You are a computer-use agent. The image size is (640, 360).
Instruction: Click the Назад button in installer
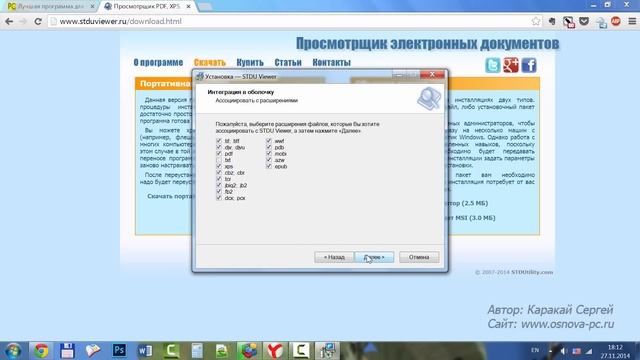tap(334, 257)
